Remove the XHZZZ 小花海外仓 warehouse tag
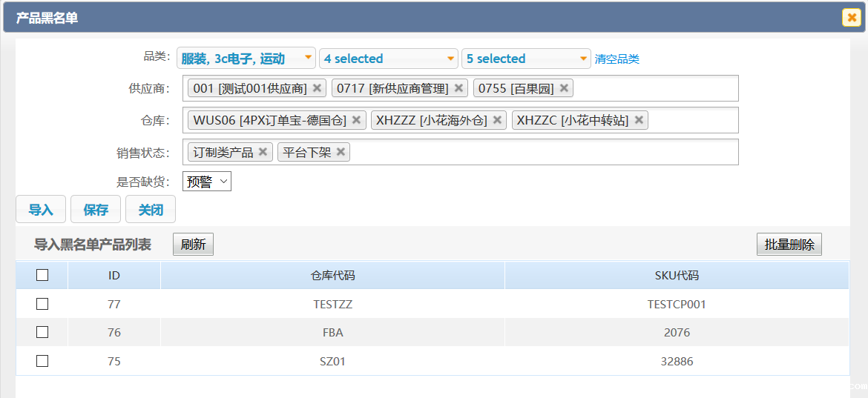Screen dimensions: 868x398 498,120
